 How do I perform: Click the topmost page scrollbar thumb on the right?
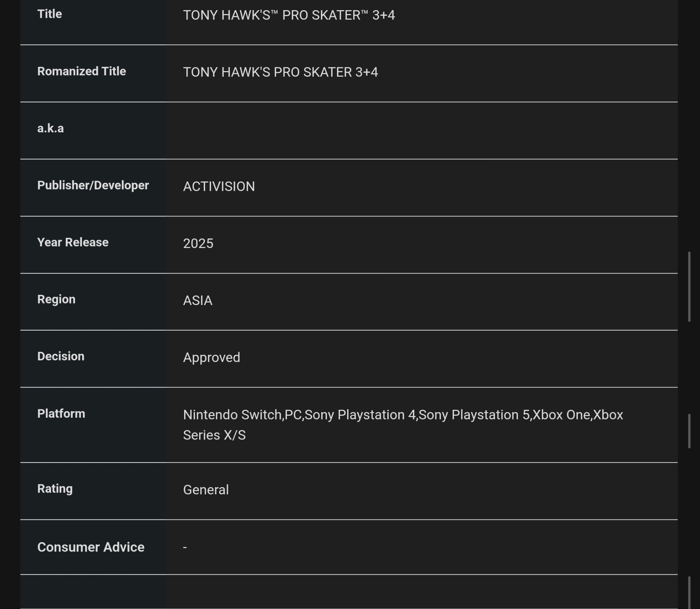point(689,286)
